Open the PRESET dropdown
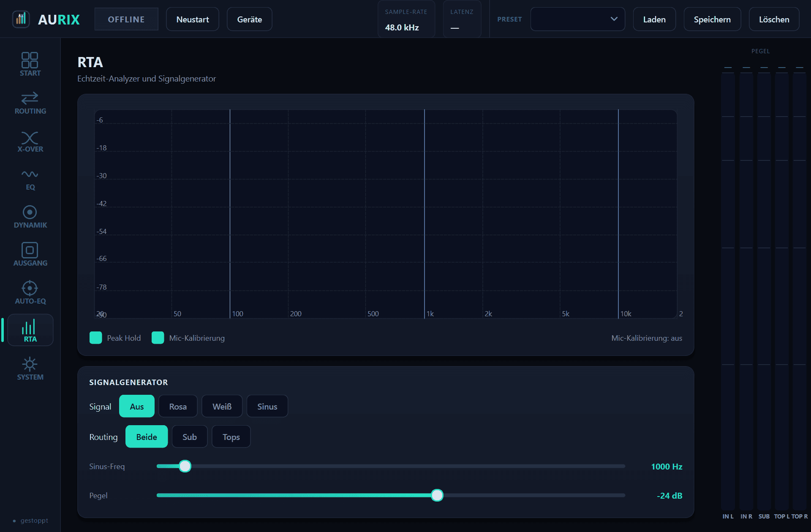Screen dimensions: 811x532 coord(578,19)
